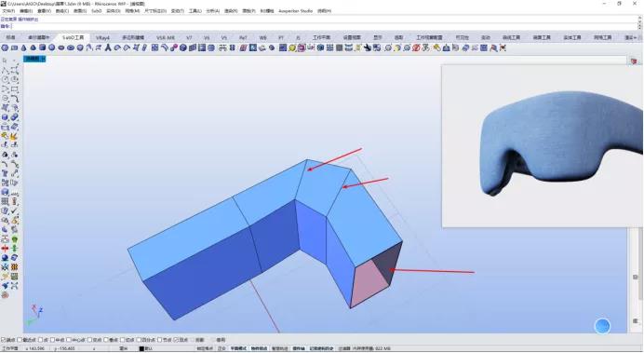Select the SubD sphere icon in toolbar
Screen dimensions: 644x353
(x=52, y=48)
